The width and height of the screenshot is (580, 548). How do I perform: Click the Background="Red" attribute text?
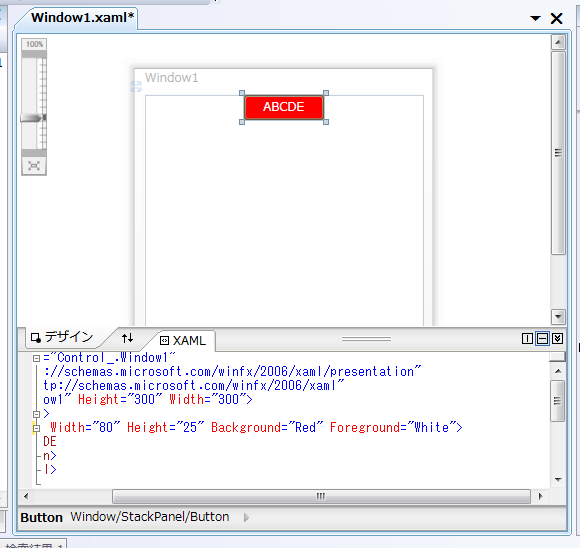(x=267, y=428)
